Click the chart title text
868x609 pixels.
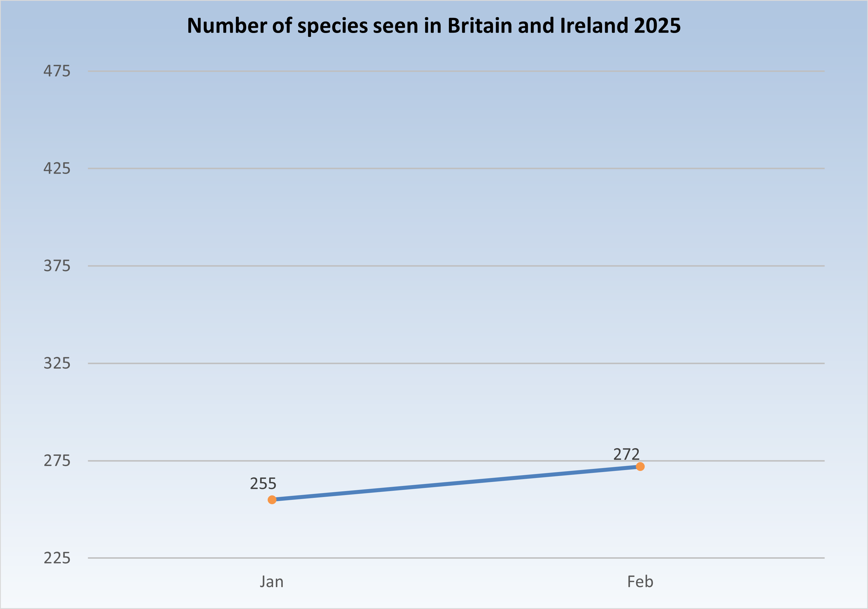(x=434, y=26)
